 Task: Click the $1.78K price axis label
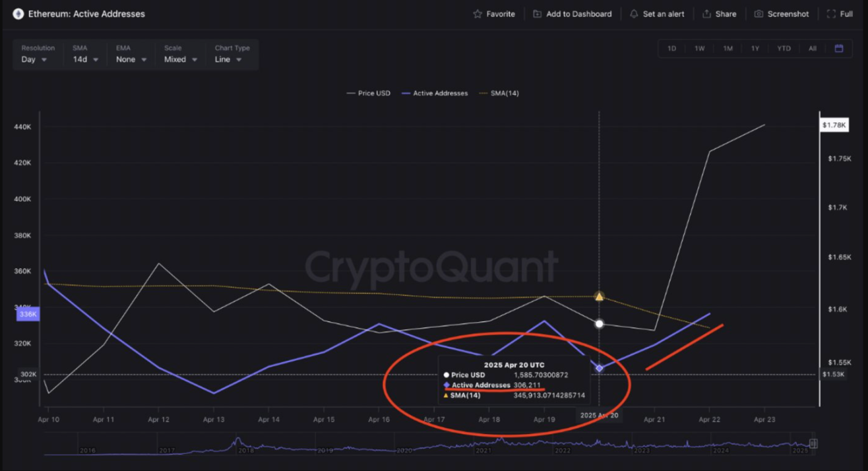coord(834,125)
